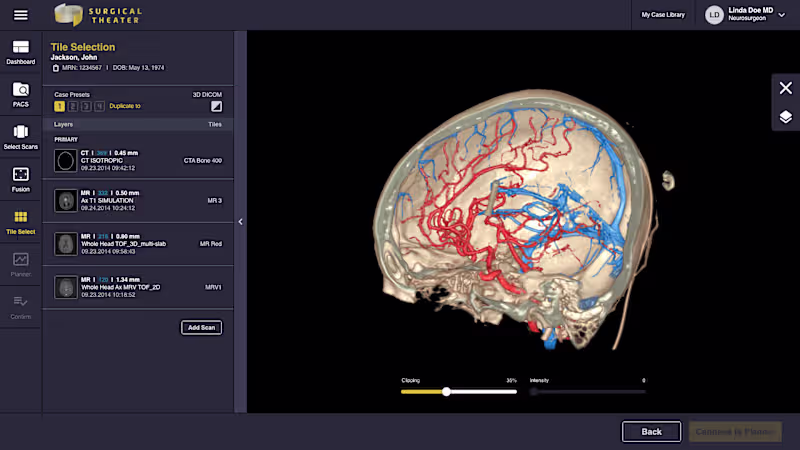Open the Fusion sidebar icon

[20, 180]
